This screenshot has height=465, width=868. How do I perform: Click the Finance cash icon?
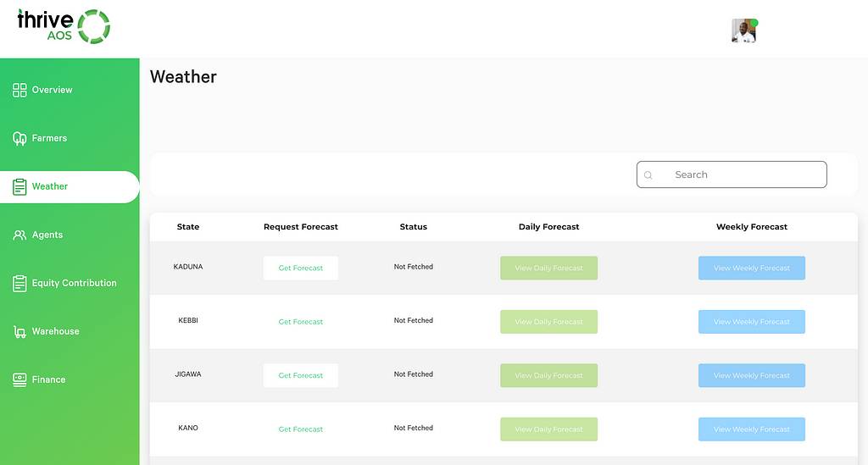coord(19,379)
